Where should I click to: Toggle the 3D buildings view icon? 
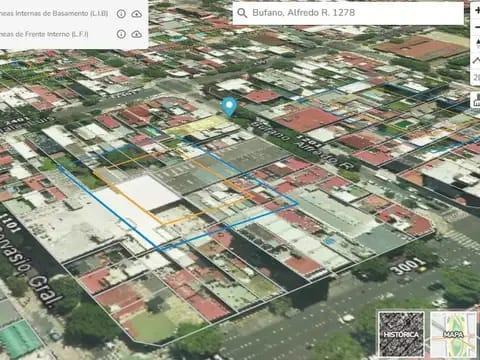pyautogui.click(x=477, y=100)
